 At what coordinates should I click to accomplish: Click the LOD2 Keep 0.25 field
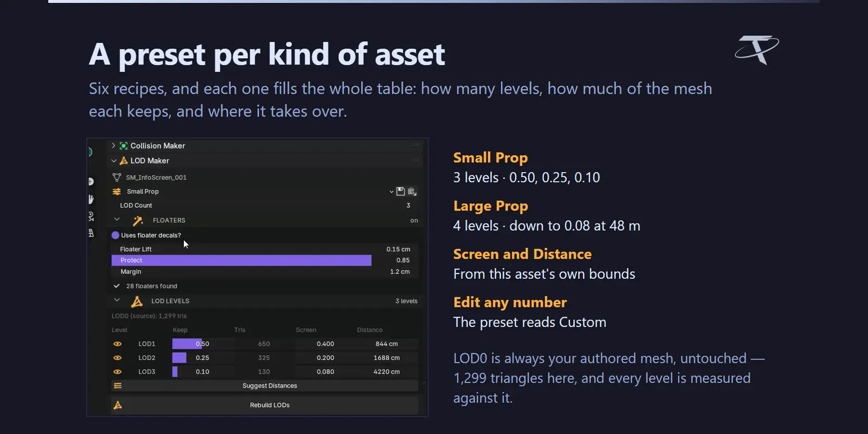[202, 358]
